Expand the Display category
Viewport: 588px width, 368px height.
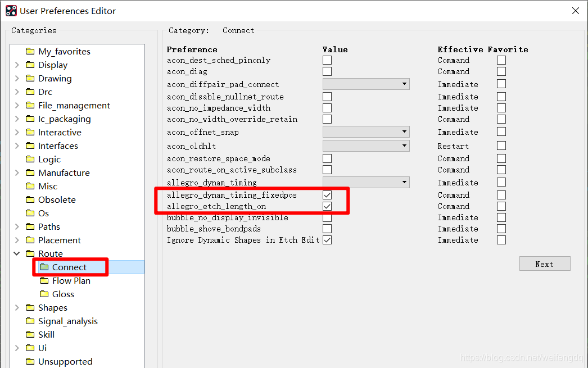pos(17,65)
